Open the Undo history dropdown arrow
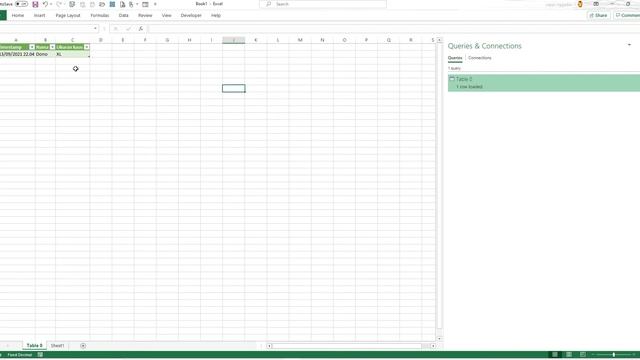 tap(51, 4)
